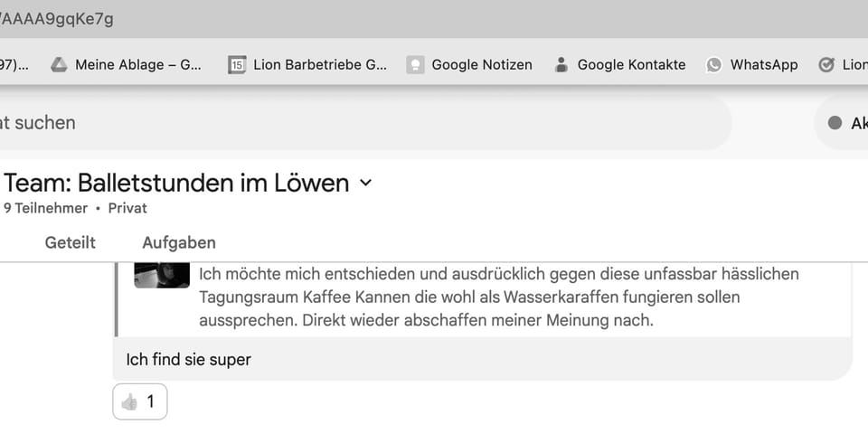Click the browser address bar URL
This screenshot has width=868, height=434.
pos(56,19)
